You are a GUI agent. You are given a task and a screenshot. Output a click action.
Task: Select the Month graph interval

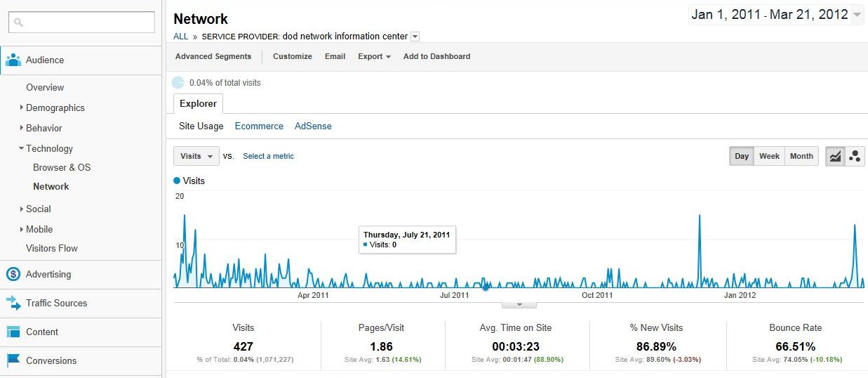(x=801, y=156)
